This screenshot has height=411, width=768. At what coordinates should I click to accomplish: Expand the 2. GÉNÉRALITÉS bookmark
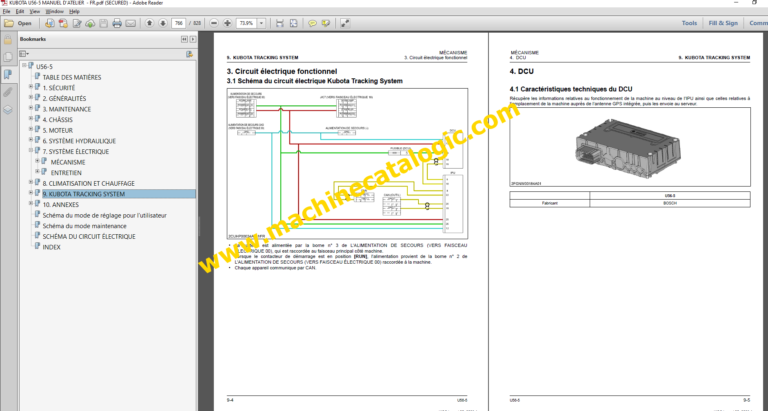(31, 97)
